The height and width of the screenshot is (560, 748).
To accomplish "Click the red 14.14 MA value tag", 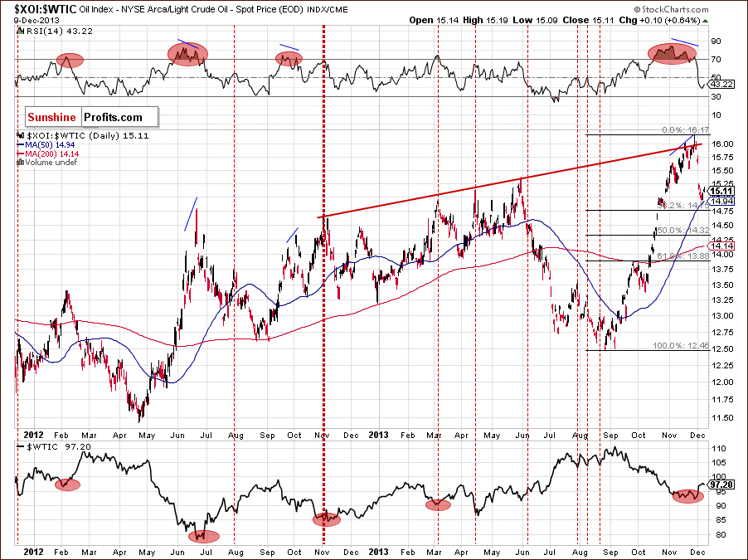I will coord(721,246).
